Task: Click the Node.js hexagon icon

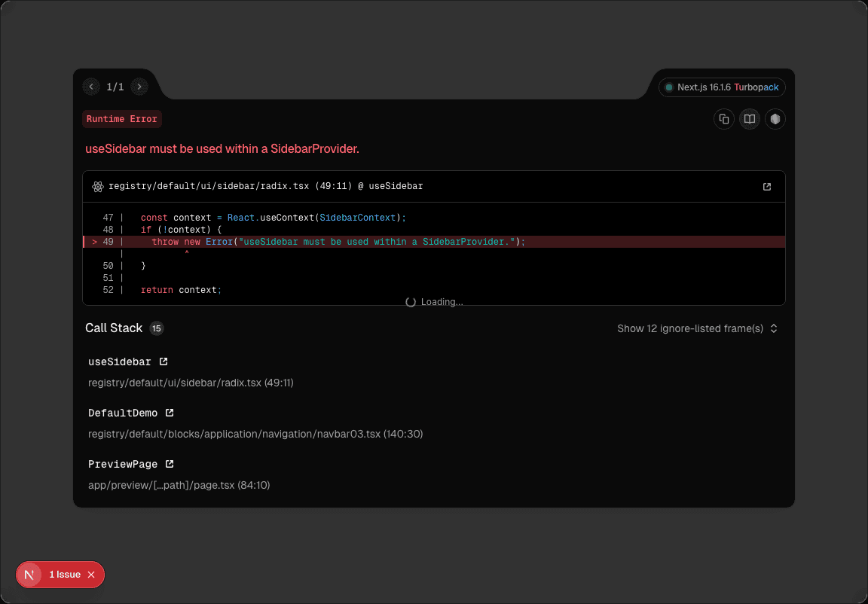Action: (775, 119)
